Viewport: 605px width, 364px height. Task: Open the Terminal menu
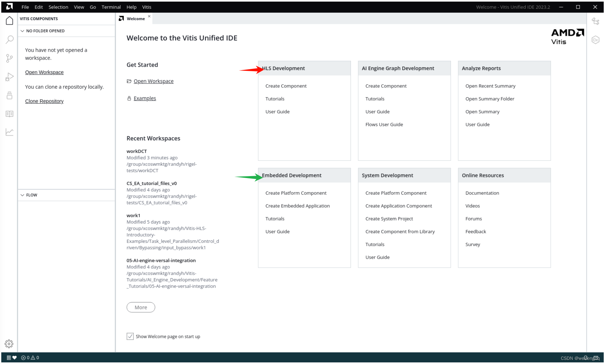pyautogui.click(x=111, y=7)
